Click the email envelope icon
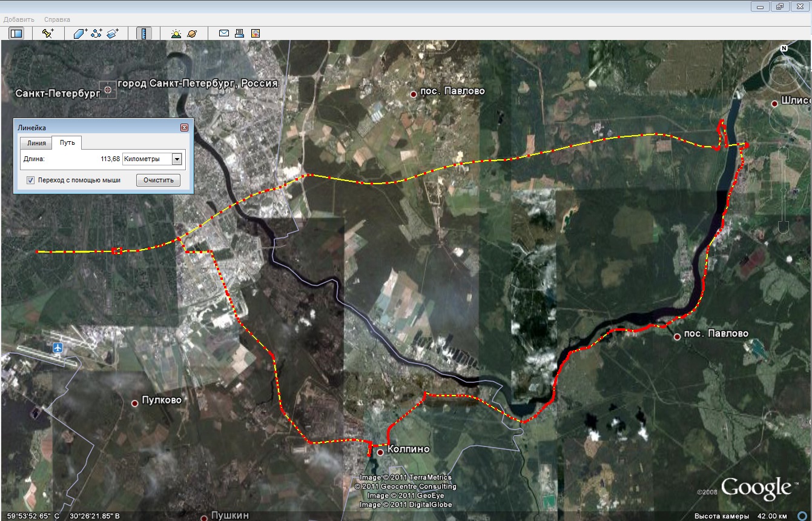Image resolution: width=812 pixels, height=521 pixels. pyautogui.click(x=223, y=33)
